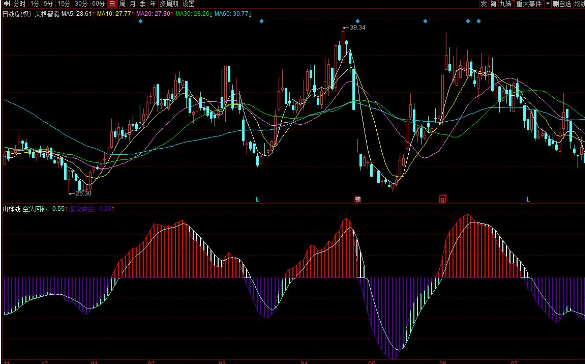This screenshot has height=364, width=585.
Task: Select the 1分 one-minute period
Action: click(x=35, y=4)
